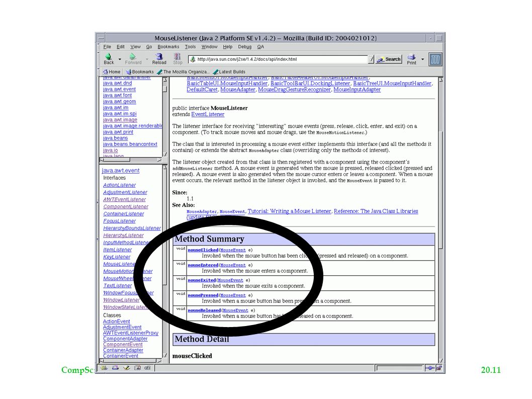Viewport: 532px width, 399px height.
Task: Open the mouseEntered method summary link
Action: point(203,265)
